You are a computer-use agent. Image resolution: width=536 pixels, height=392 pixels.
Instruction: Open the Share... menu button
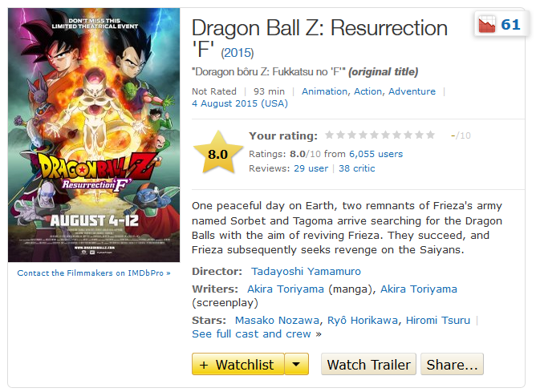coord(452,364)
